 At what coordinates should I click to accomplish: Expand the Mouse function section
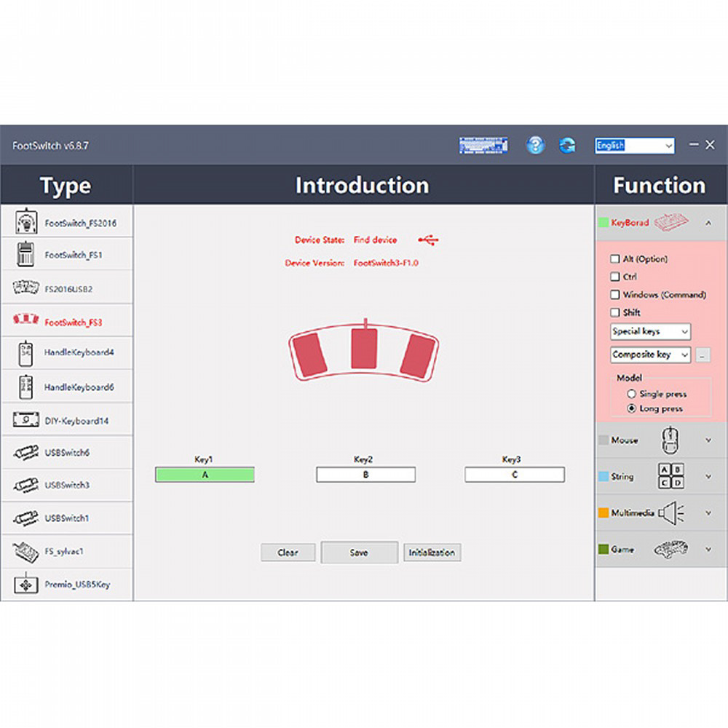(x=708, y=440)
